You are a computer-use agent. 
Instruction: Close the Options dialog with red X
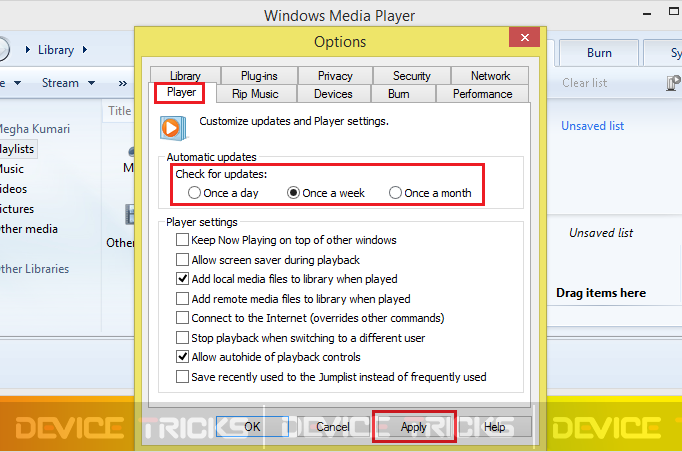click(x=525, y=37)
